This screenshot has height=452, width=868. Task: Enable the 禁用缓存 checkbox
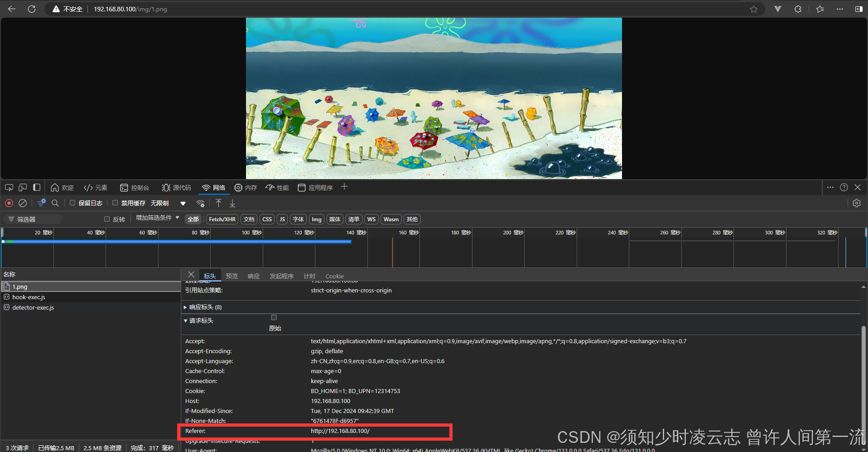(115, 203)
